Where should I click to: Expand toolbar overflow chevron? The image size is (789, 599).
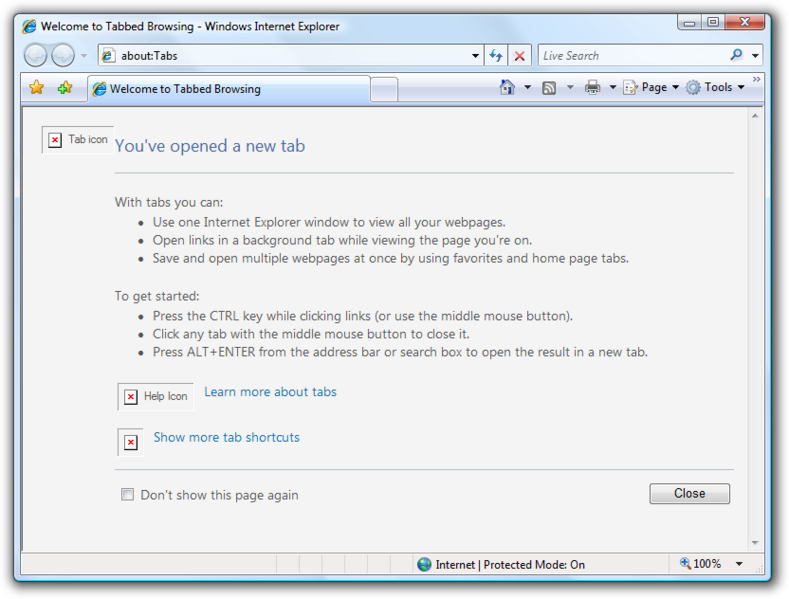pyautogui.click(x=756, y=80)
